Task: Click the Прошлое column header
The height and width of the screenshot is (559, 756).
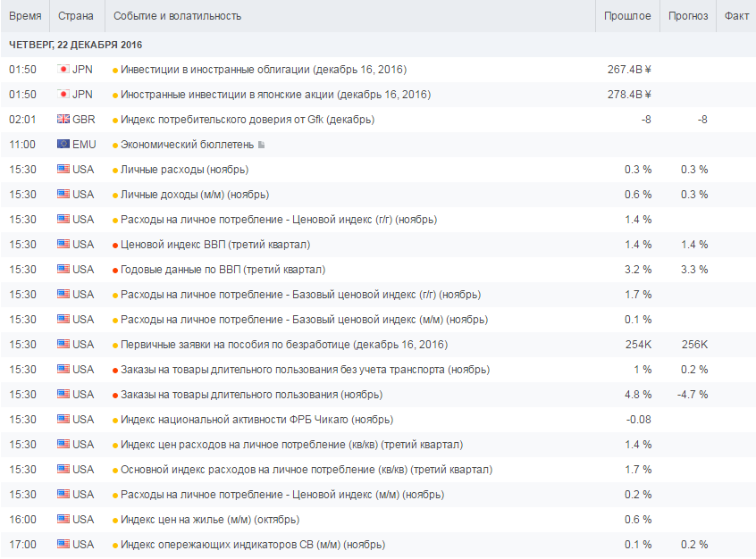Action: tap(627, 16)
